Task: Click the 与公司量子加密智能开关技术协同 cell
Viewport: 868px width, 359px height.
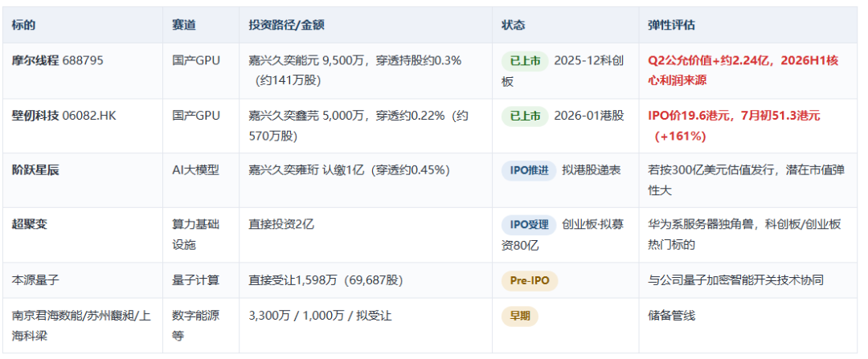Action: point(748,280)
